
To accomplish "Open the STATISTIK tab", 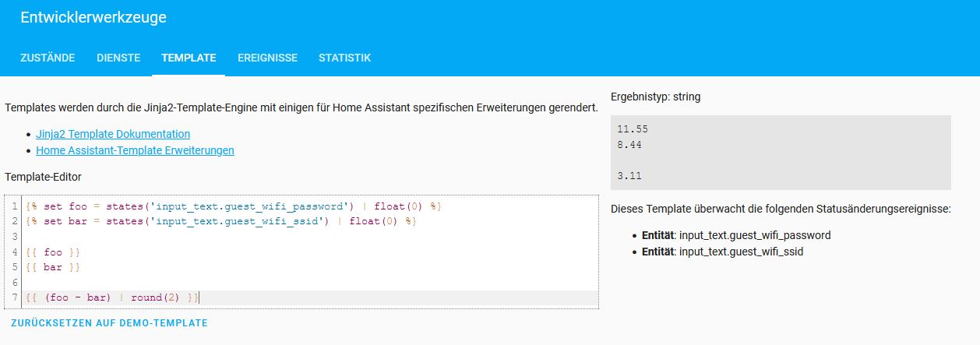I will coord(344,58).
